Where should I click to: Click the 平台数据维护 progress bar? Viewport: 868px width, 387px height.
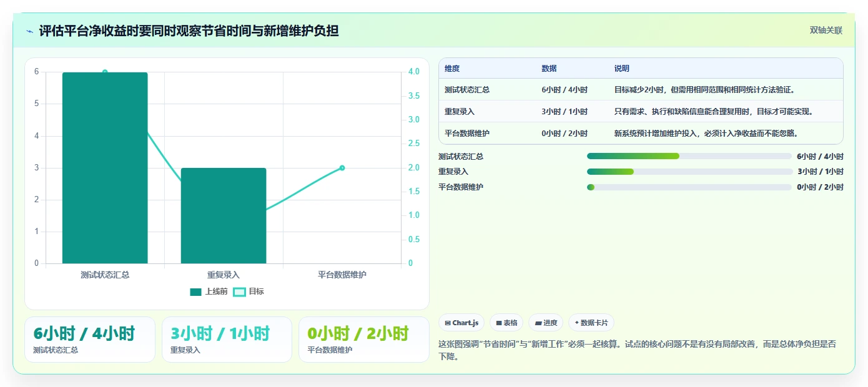pos(689,187)
